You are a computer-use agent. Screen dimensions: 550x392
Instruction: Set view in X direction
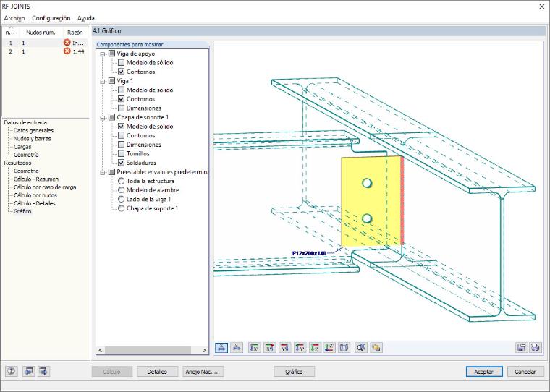point(254,347)
